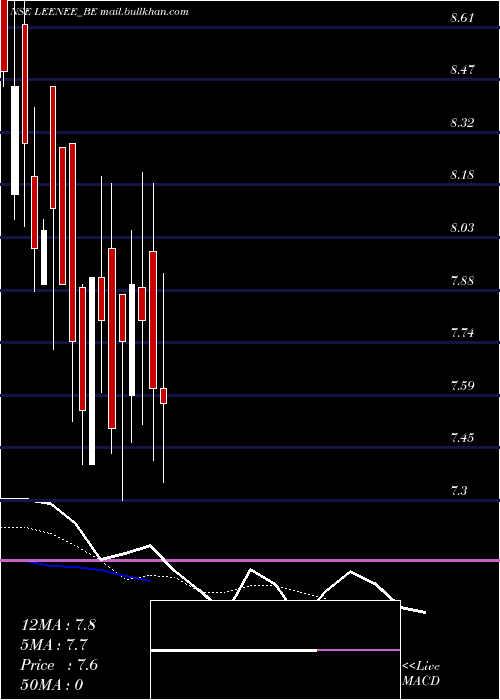Image resolution: width=500 pixels, height=700 pixels.
Task: Click the '5MA : 7.7' readout
Action: [54, 645]
